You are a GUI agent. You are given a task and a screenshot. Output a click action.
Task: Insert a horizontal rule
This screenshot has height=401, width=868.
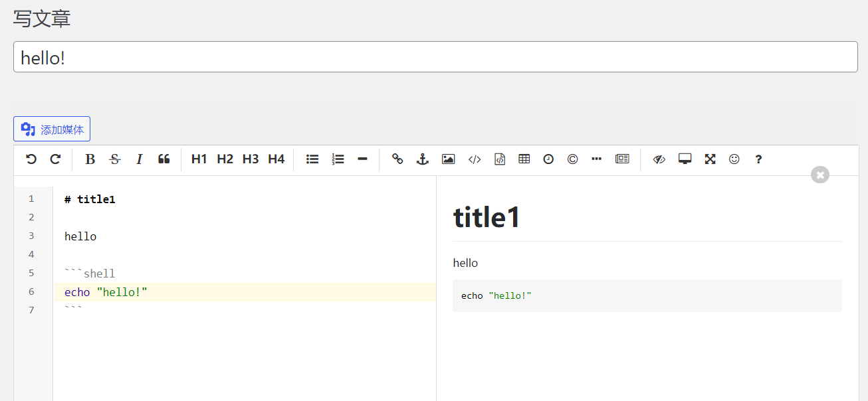[x=362, y=159]
